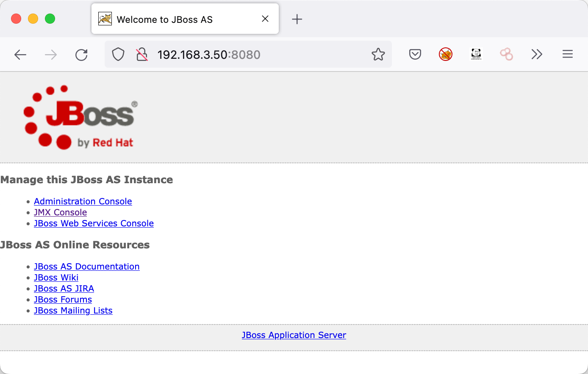The image size is (588, 374).
Task: Click the JBoss Application Server footer link
Action: pos(294,335)
